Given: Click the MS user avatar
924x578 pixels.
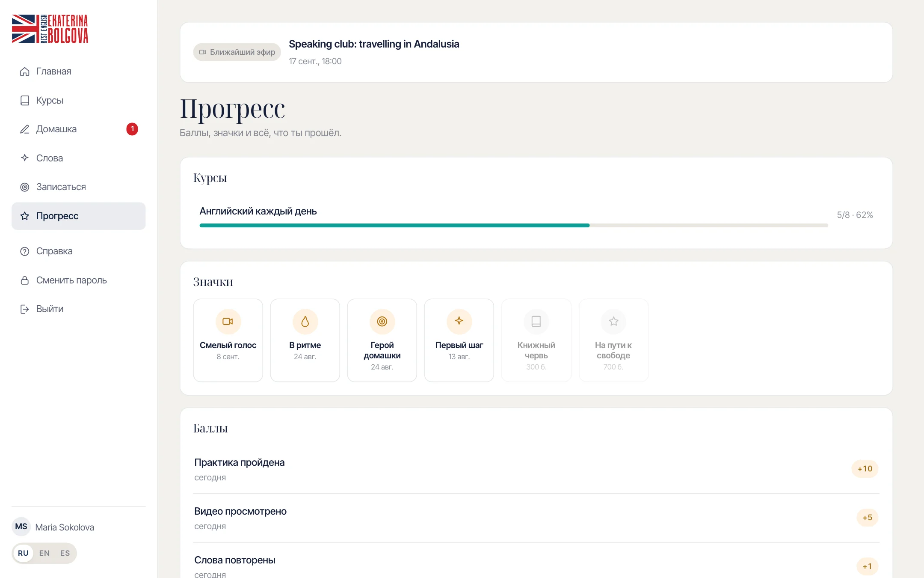Looking at the screenshot, I should 21,527.
